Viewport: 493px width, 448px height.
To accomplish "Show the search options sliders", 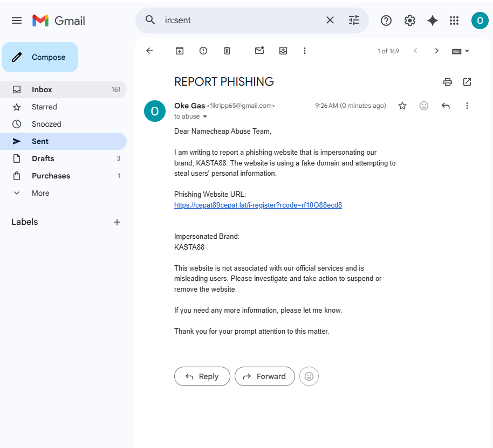I will click(x=354, y=20).
